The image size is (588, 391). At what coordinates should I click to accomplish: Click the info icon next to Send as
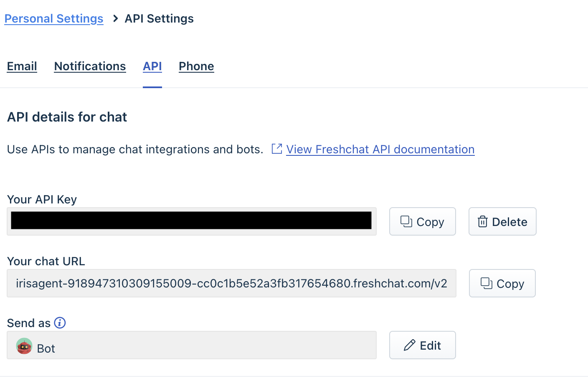[x=60, y=322]
